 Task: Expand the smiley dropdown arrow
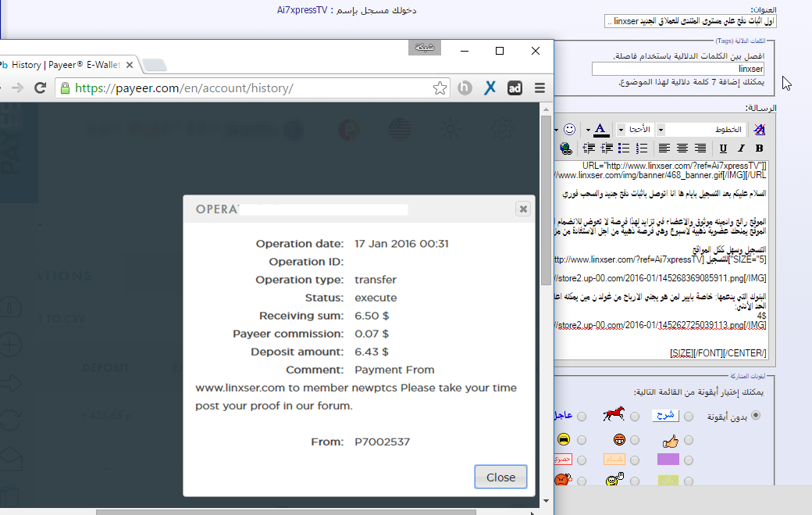click(x=556, y=130)
